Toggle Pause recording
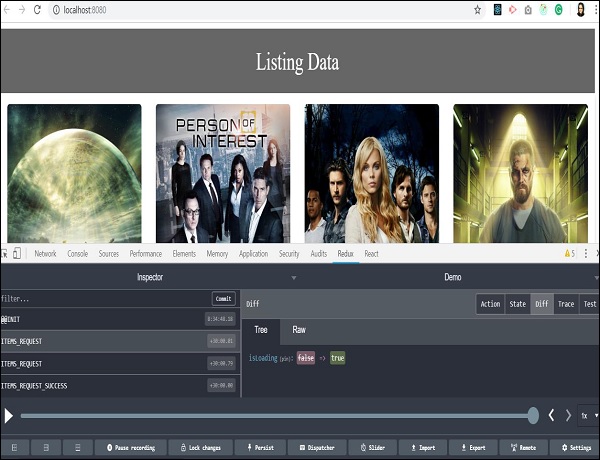 (x=131, y=448)
